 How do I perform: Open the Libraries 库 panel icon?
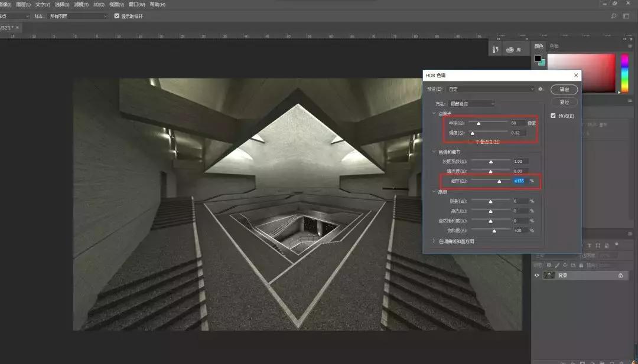(x=513, y=50)
